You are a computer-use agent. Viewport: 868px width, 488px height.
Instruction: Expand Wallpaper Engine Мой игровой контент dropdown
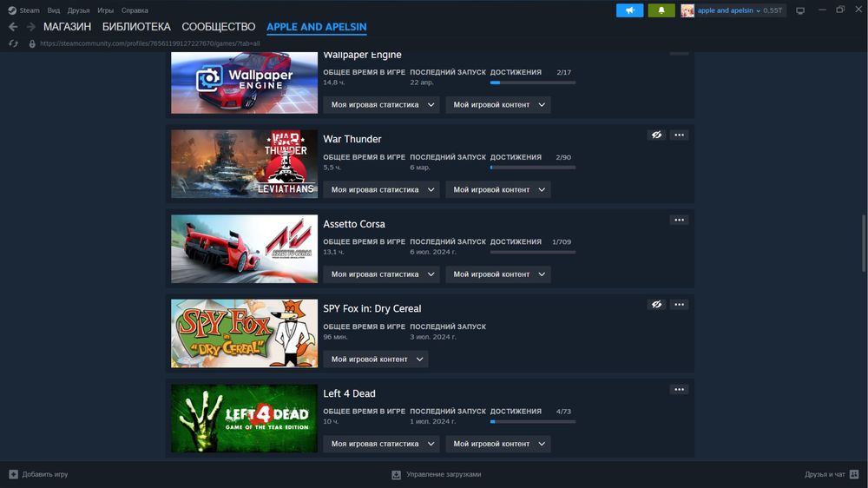[x=498, y=105]
